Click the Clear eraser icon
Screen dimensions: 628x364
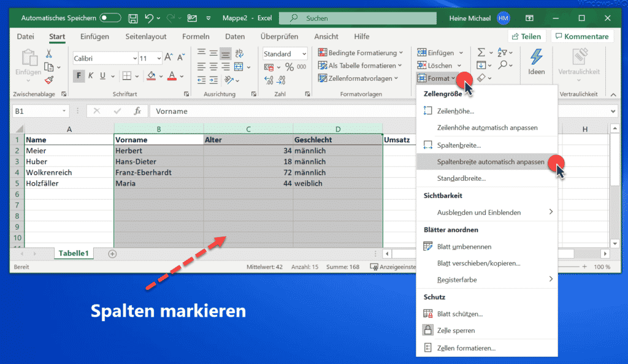pos(481,78)
